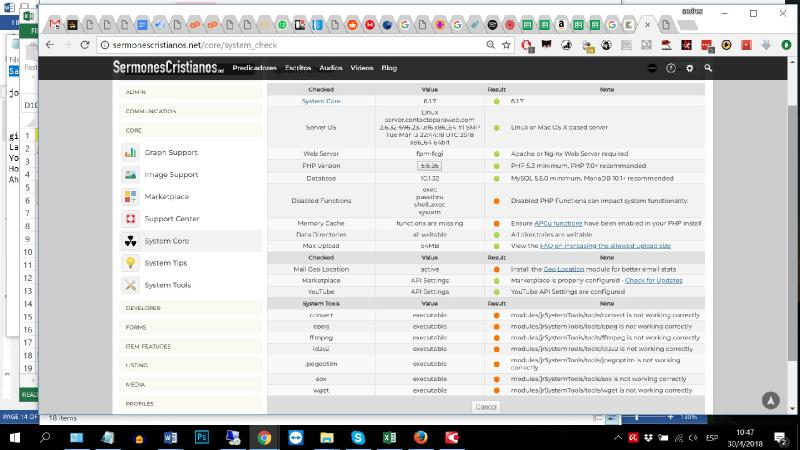Open the Support Center sidebar item
This screenshot has height=450, width=800.
click(x=171, y=219)
